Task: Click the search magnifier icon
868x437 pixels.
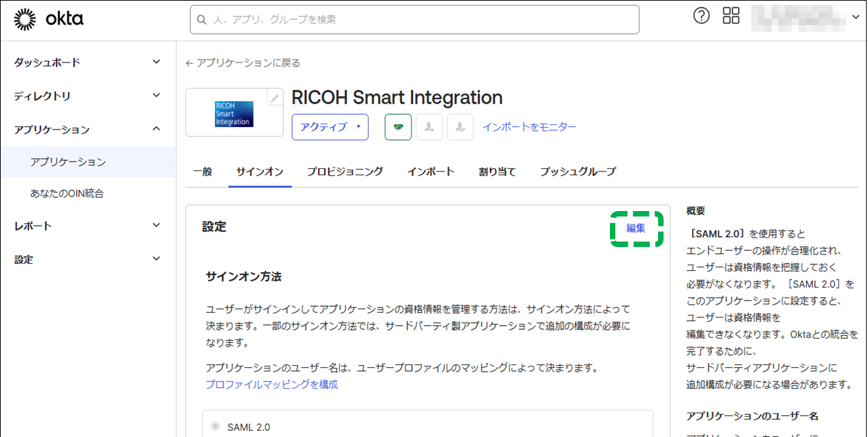Action: (202, 20)
